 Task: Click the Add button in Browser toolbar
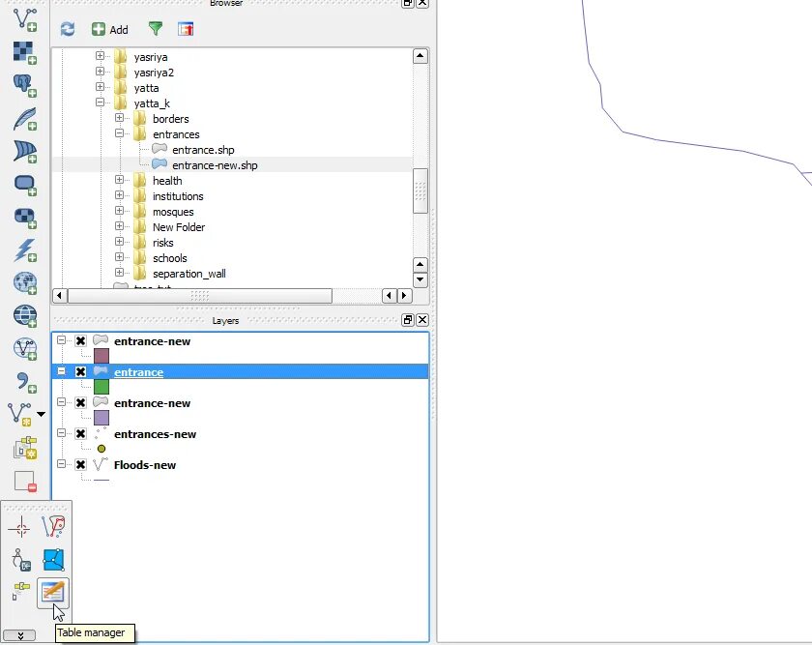110,30
